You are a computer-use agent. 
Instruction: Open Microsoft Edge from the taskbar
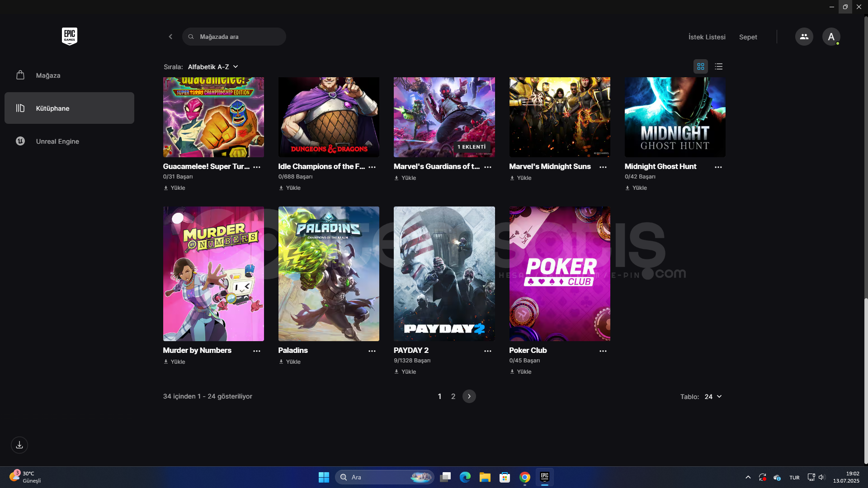[x=465, y=477]
